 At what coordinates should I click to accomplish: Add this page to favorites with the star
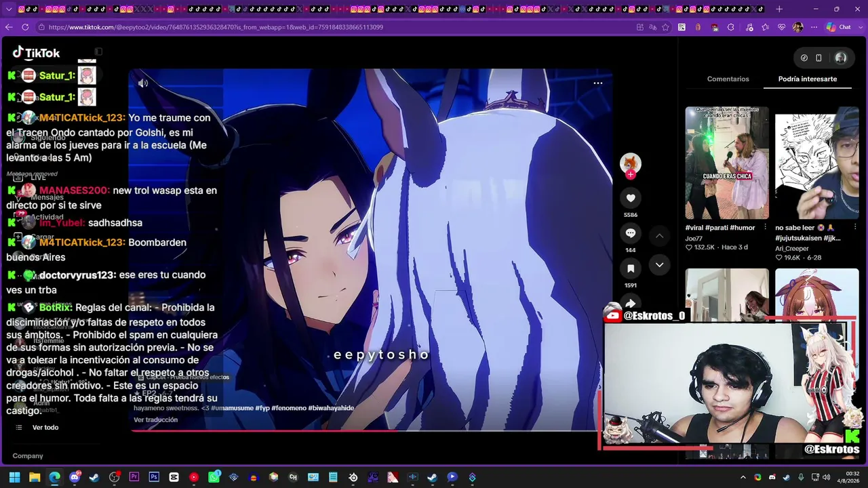click(x=666, y=27)
